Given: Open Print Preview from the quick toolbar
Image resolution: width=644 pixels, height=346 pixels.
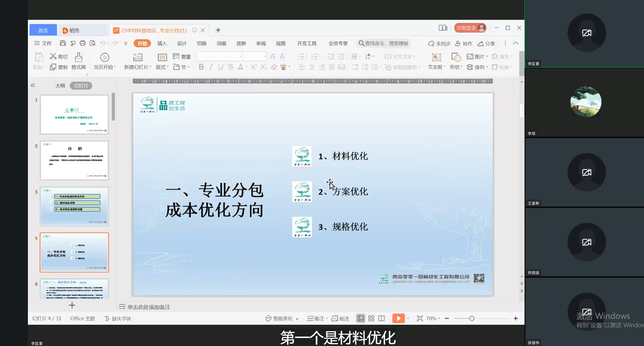Looking at the screenshot, I should [93, 43].
